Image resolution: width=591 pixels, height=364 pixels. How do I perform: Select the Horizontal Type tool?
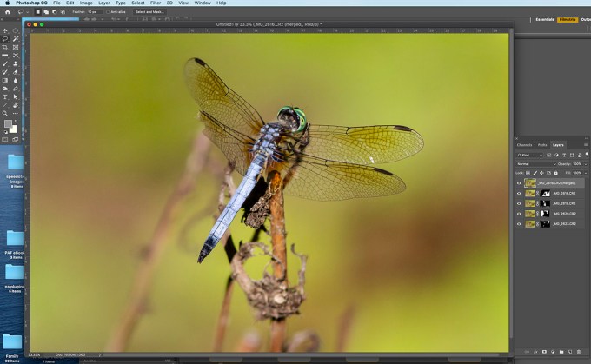click(x=5, y=96)
